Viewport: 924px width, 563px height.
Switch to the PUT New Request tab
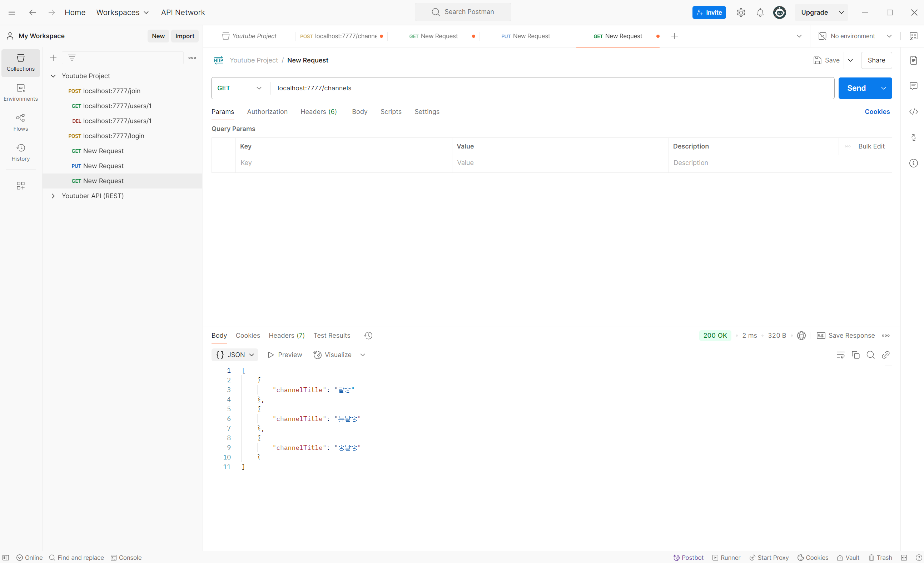[x=526, y=36]
